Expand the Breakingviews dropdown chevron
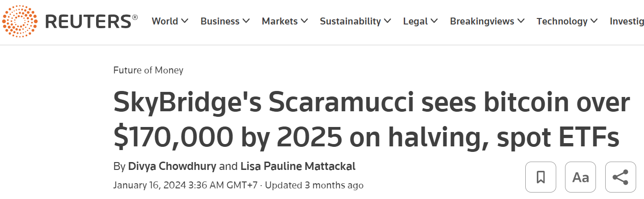 (521, 21)
